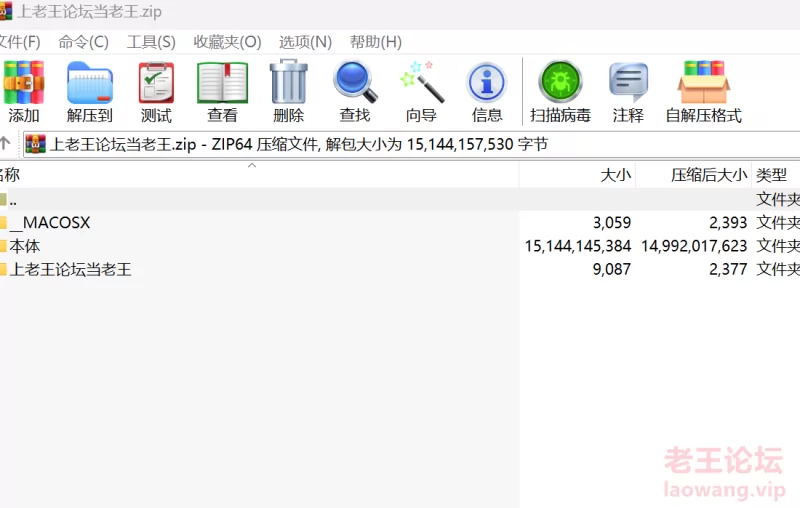Select the parent folder ".." row

tap(400, 199)
